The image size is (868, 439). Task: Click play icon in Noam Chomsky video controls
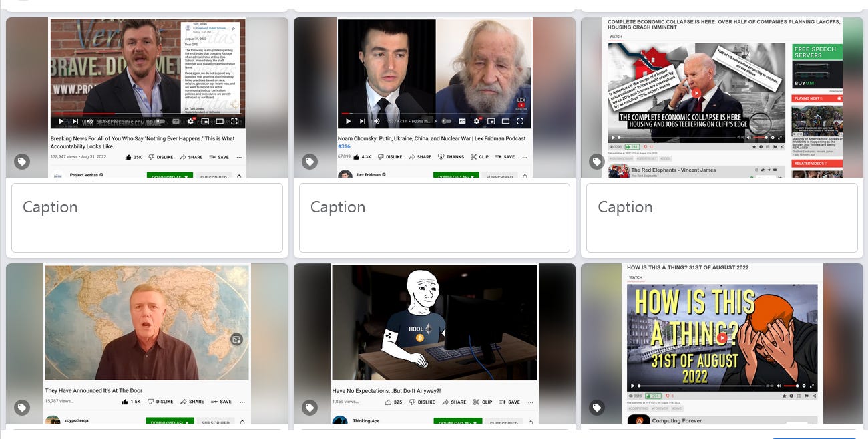348,121
